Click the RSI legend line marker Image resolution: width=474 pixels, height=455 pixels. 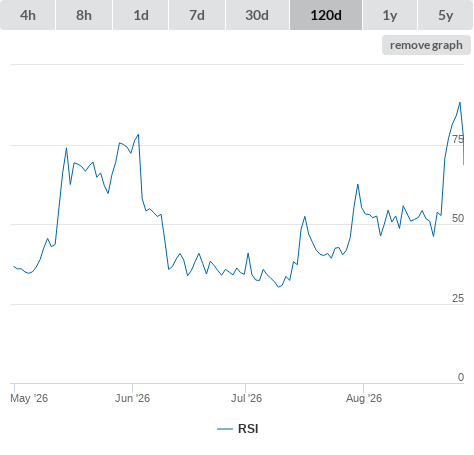tap(225, 429)
